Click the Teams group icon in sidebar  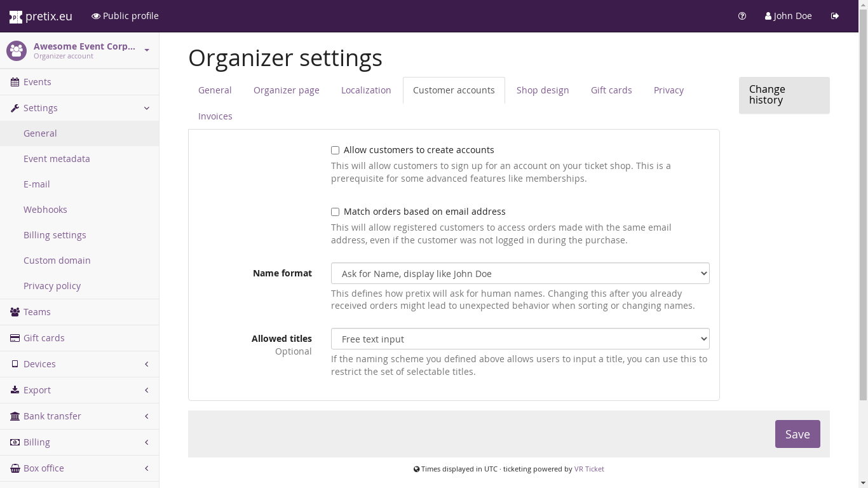tap(15, 312)
